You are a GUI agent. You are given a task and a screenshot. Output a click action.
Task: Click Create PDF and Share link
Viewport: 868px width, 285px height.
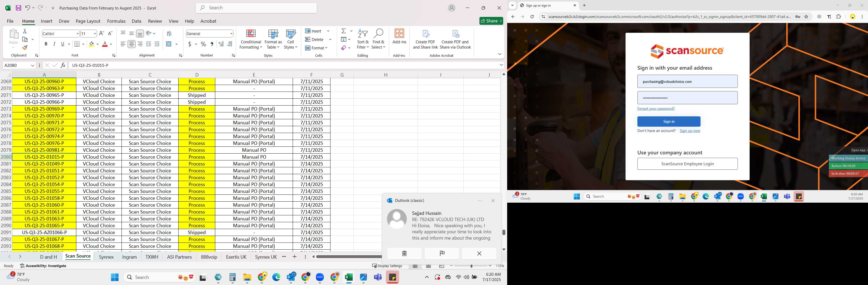click(425, 39)
